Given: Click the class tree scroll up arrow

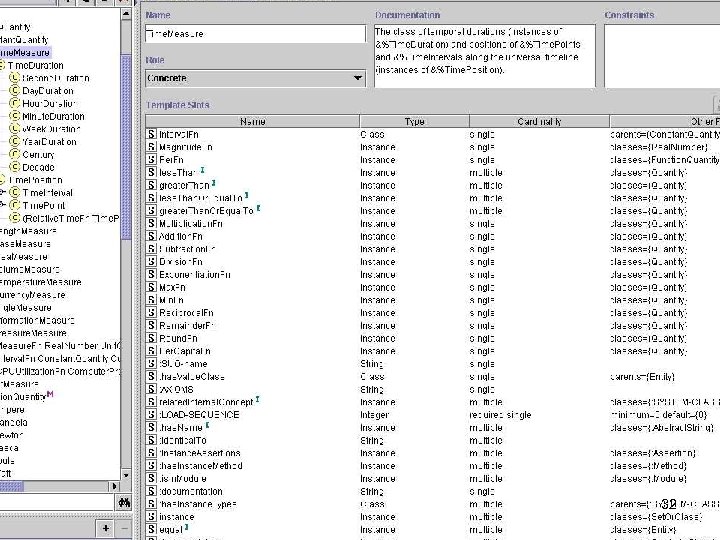Looking at the screenshot, I should click(x=126, y=14).
